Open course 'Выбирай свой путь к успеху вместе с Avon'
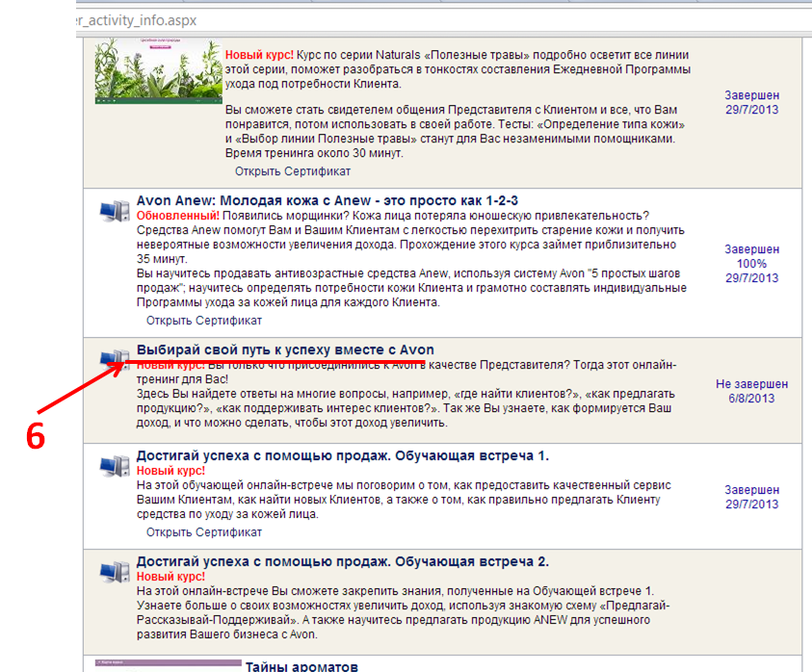Screen dimensions: 812x672 (x=285, y=350)
